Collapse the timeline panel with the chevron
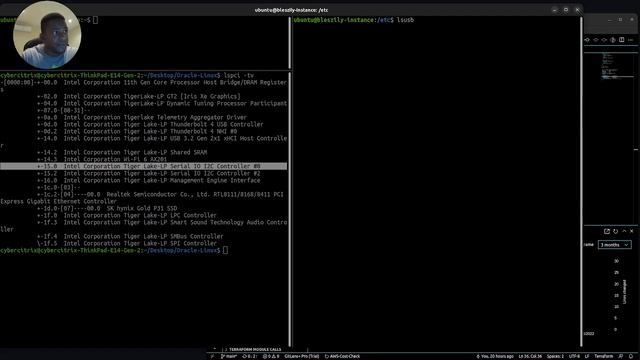Screen dimensions: 640x360 (x=624, y=231)
